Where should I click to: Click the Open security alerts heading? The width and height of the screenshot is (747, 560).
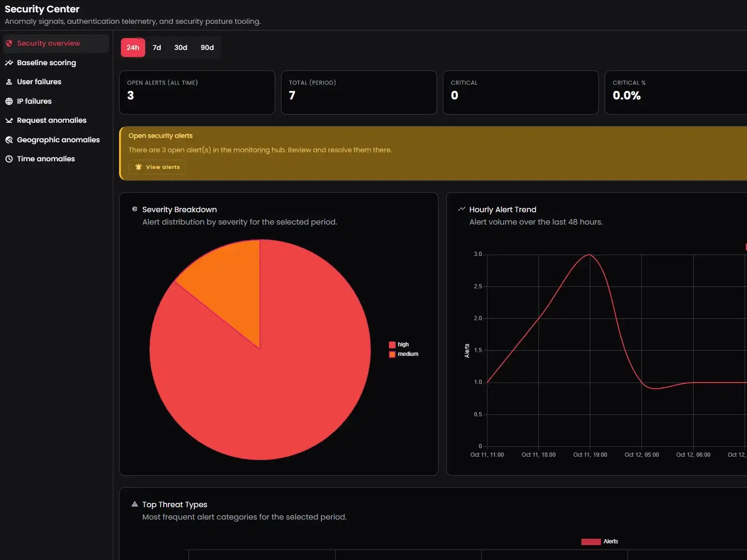pos(160,136)
